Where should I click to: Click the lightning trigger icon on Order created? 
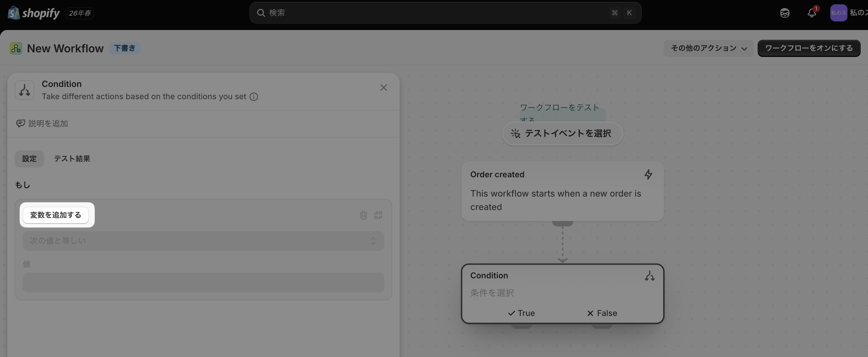point(648,175)
